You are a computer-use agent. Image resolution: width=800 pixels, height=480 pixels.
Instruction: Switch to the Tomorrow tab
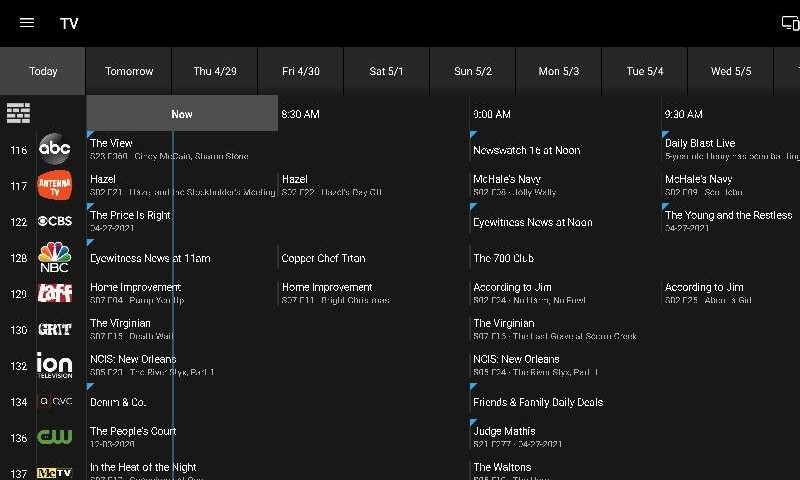[129, 71]
